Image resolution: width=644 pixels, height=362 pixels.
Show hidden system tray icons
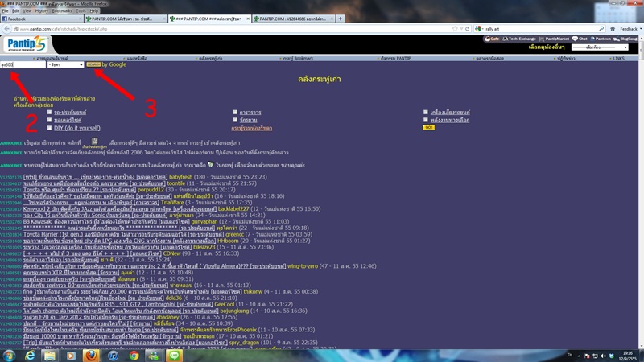579,356
